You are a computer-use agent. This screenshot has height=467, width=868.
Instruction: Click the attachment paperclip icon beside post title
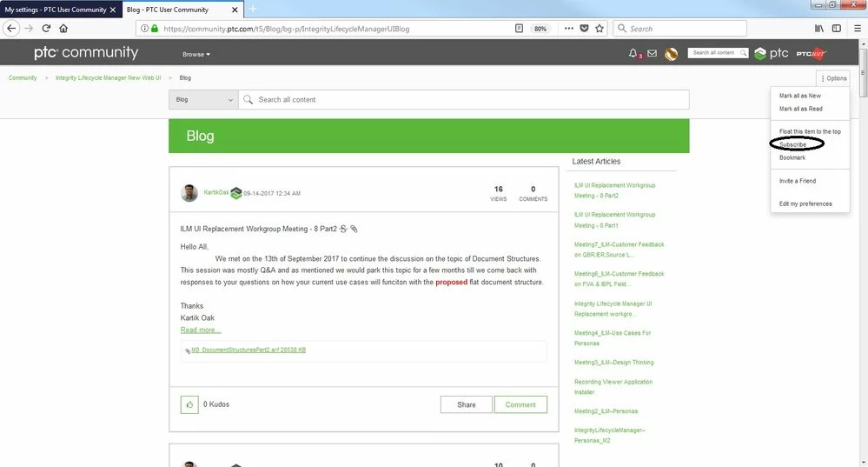[354, 229]
